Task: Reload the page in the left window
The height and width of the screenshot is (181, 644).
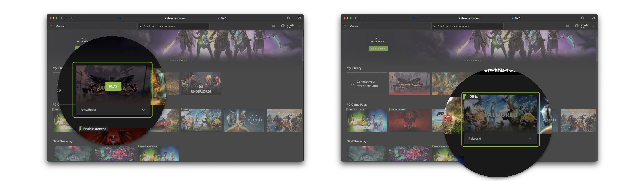Action: click(x=225, y=18)
